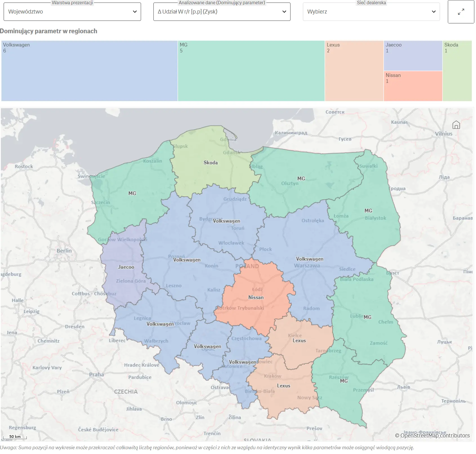Click the Skoda label on Pomerania region

(211, 163)
